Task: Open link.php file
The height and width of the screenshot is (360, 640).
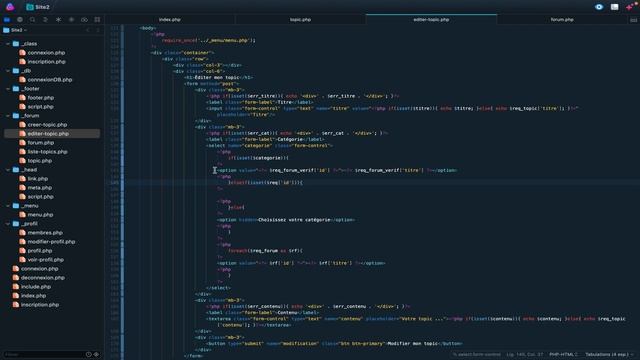Action: pyautogui.click(x=38, y=179)
